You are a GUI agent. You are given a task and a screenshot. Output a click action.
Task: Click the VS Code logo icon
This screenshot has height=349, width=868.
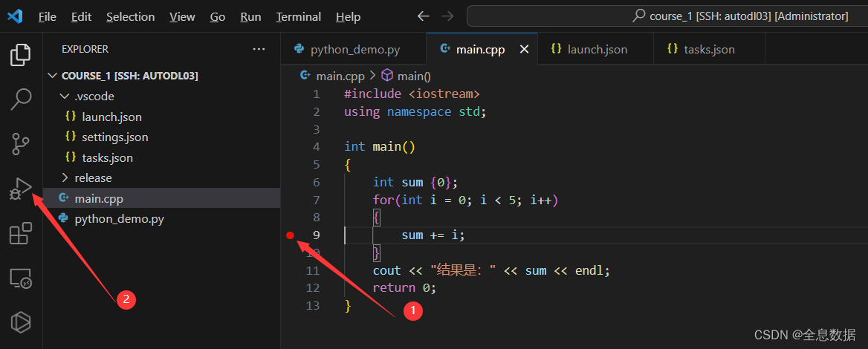(x=15, y=16)
